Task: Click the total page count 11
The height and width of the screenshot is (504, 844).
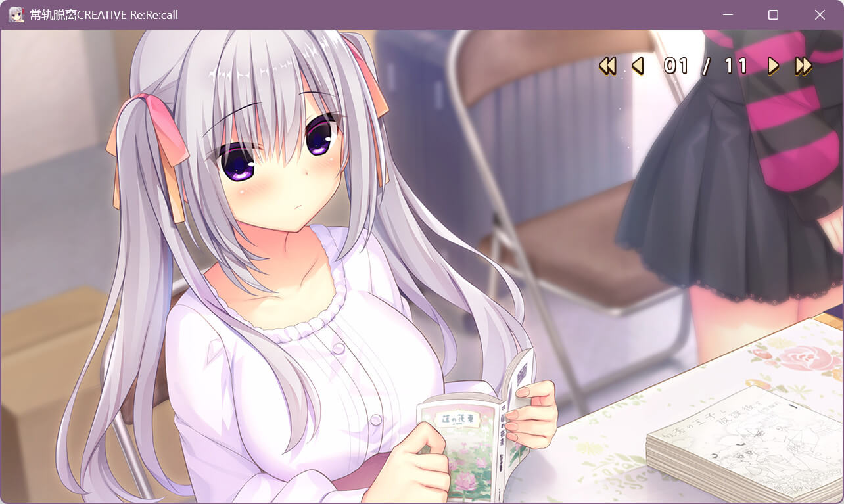Action: (735, 66)
